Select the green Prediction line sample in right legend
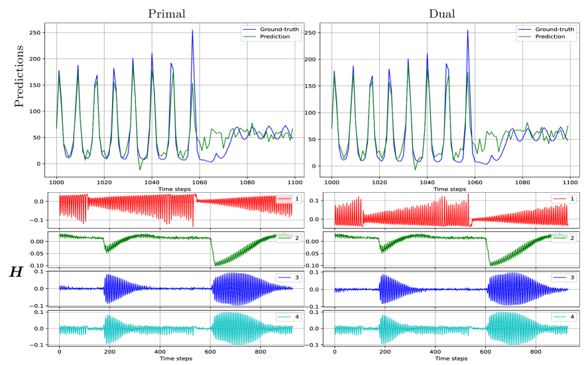Image resolution: width=588 pixels, height=365 pixels. pyautogui.click(x=525, y=36)
